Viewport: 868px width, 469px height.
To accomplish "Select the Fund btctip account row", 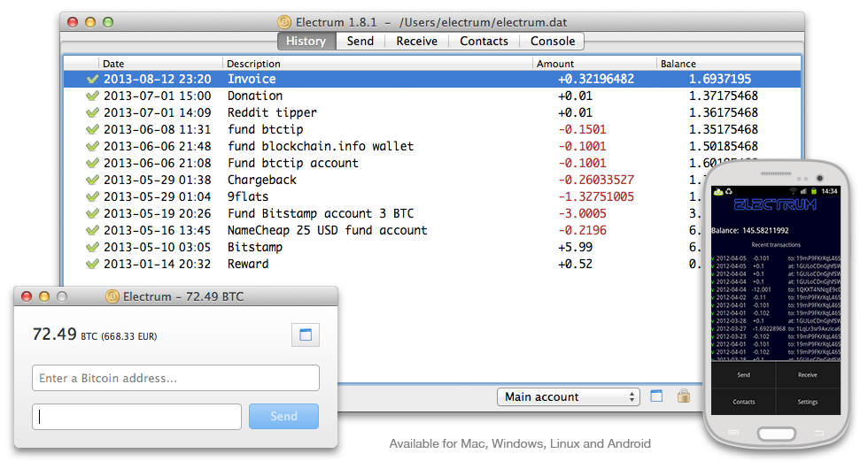I will click(388, 163).
